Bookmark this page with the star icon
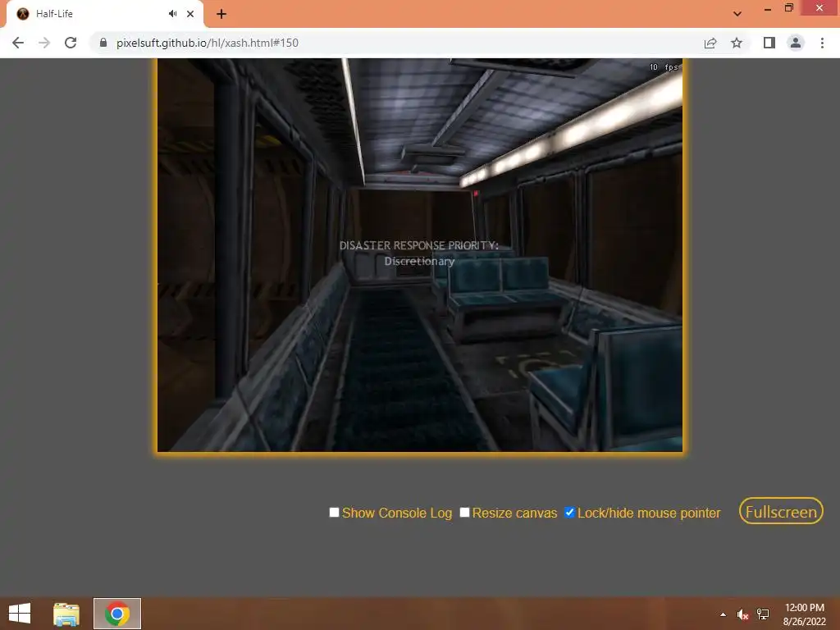 tap(737, 43)
